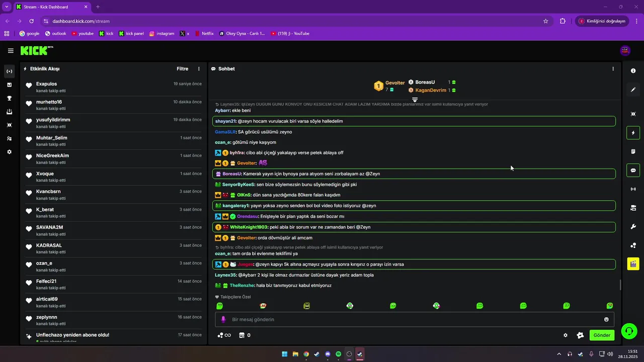Click TheRenzhe username in chat
The height and width of the screenshot is (362, 644).
coord(243,286)
